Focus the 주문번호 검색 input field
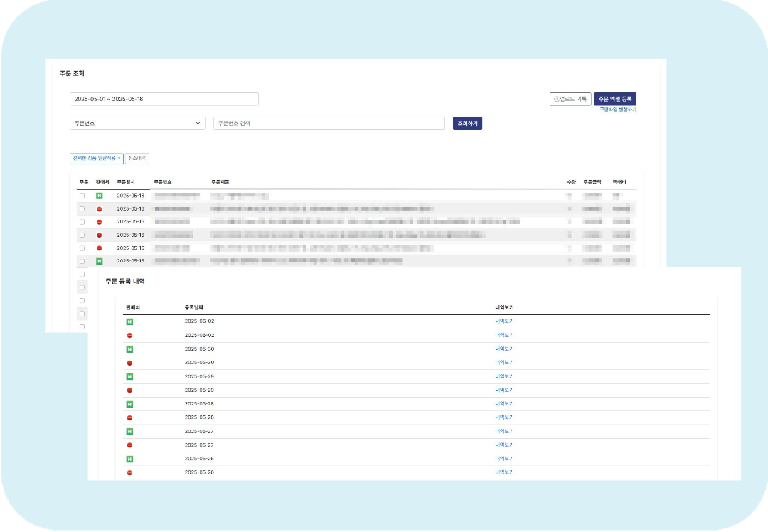This screenshot has width=768, height=532. point(329,124)
